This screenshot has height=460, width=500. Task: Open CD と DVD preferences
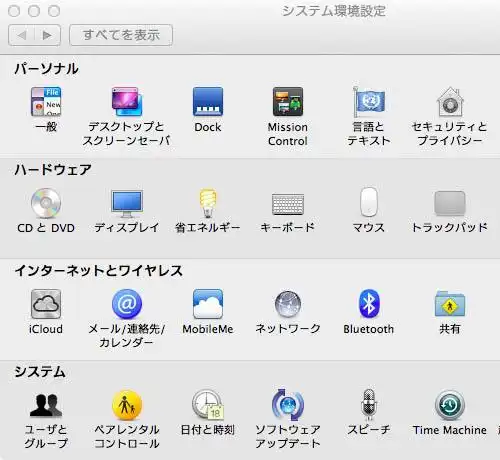pyautogui.click(x=46, y=203)
